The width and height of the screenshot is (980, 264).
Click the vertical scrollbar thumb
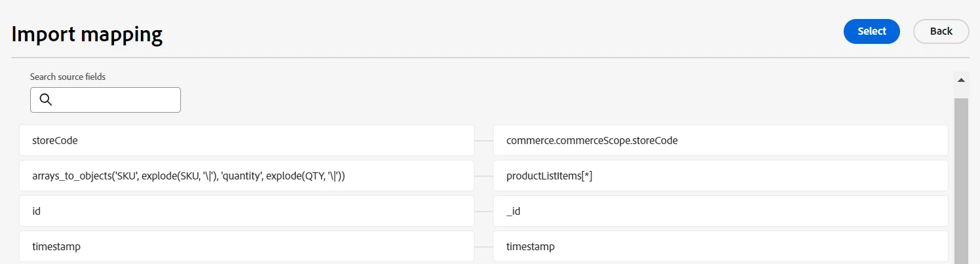[961, 177]
